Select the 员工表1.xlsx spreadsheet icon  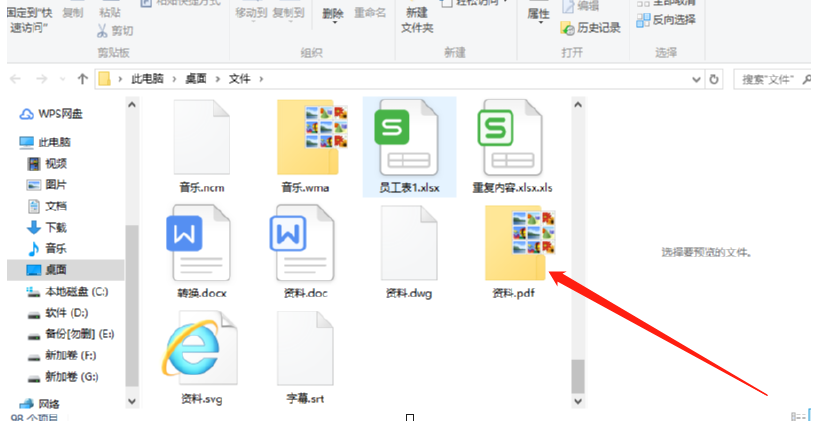[409, 138]
